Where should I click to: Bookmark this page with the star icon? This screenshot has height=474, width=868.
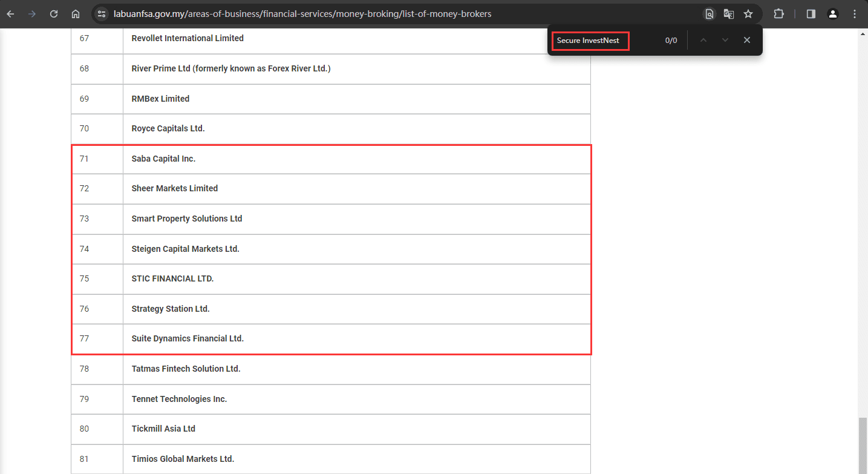[x=748, y=13]
